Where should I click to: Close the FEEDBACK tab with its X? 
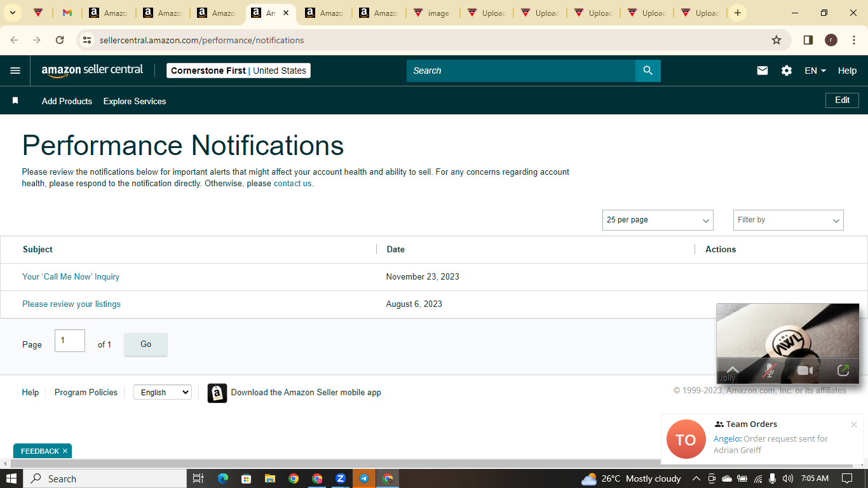click(x=65, y=451)
